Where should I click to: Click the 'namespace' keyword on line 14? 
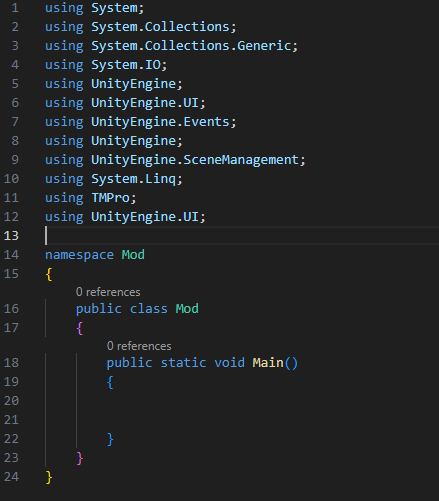tap(79, 255)
